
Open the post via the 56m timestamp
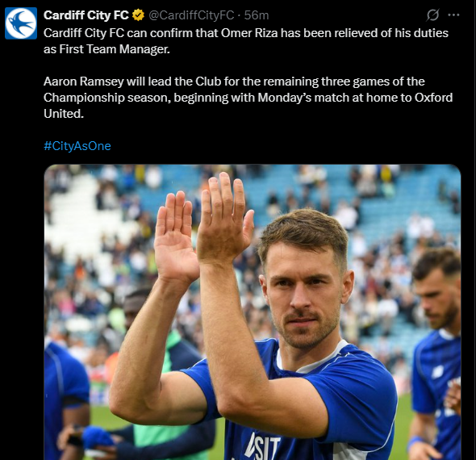click(x=257, y=15)
